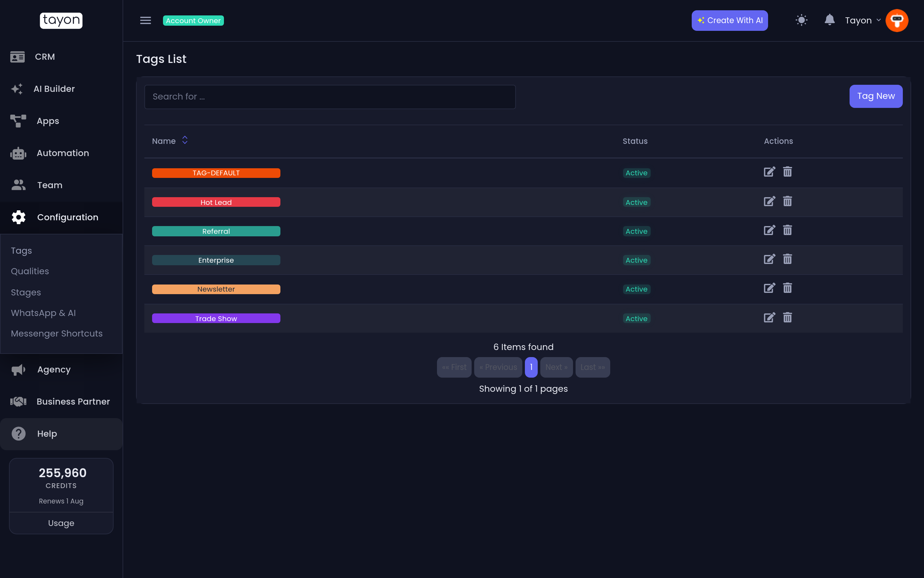Click the peach Newsletter tag label
This screenshot has width=924, height=578.
(x=216, y=289)
